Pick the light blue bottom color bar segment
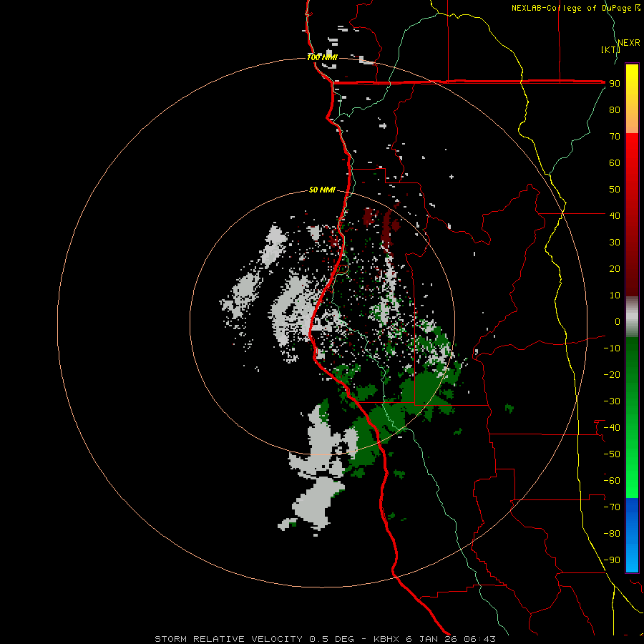 632,535
